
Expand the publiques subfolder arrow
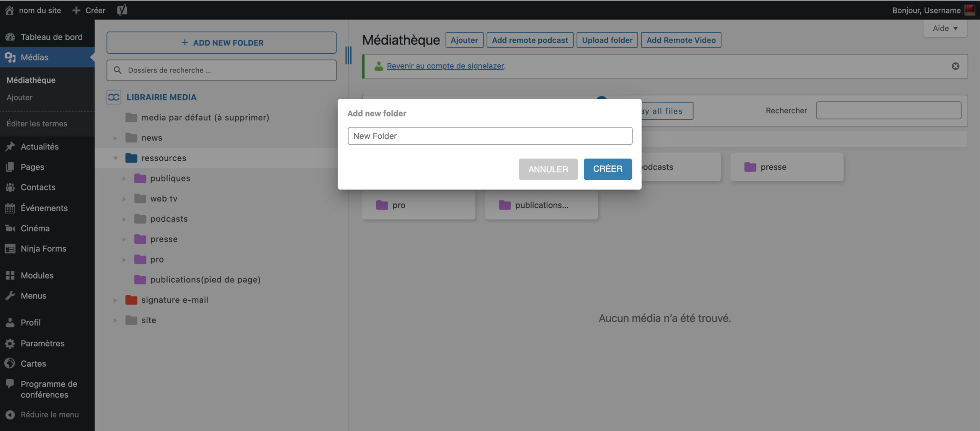click(x=124, y=179)
